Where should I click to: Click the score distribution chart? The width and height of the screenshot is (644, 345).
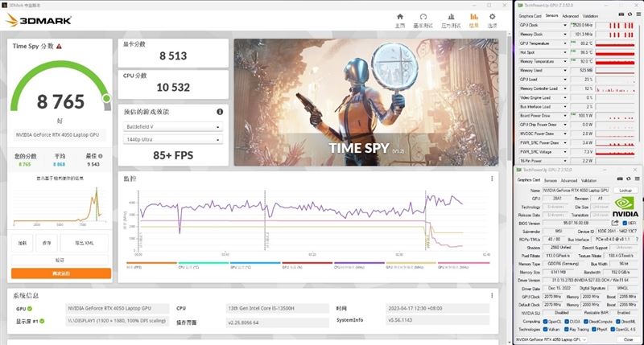point(58,205)
